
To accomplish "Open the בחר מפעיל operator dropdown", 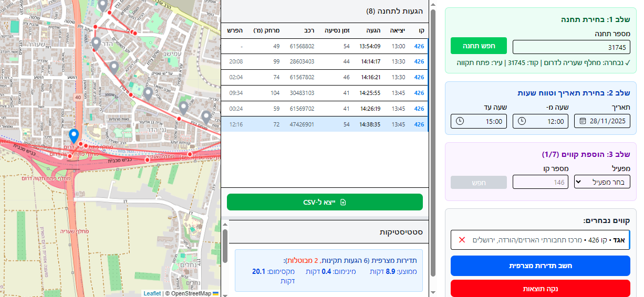I will [602, 182].
